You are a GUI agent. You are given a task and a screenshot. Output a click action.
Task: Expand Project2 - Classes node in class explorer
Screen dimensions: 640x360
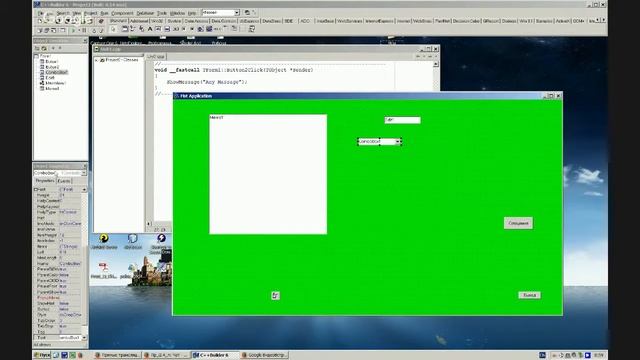97,60
